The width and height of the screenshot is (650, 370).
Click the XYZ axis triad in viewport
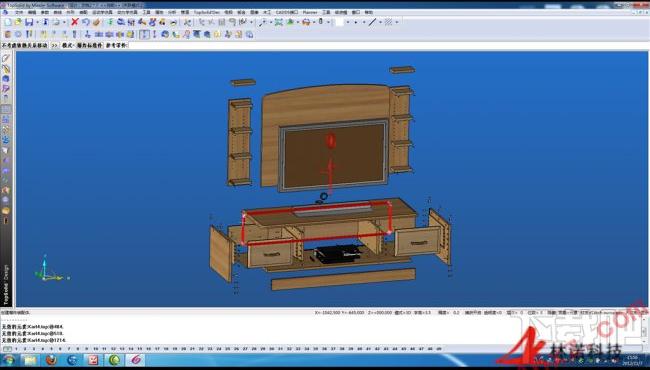[51, 268]
